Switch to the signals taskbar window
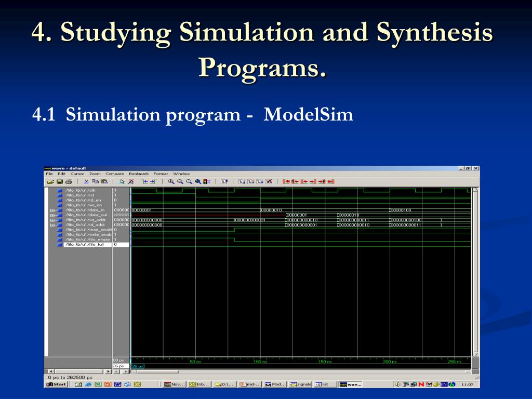Screen dimensions: 532x399 [x=300, y=384]
